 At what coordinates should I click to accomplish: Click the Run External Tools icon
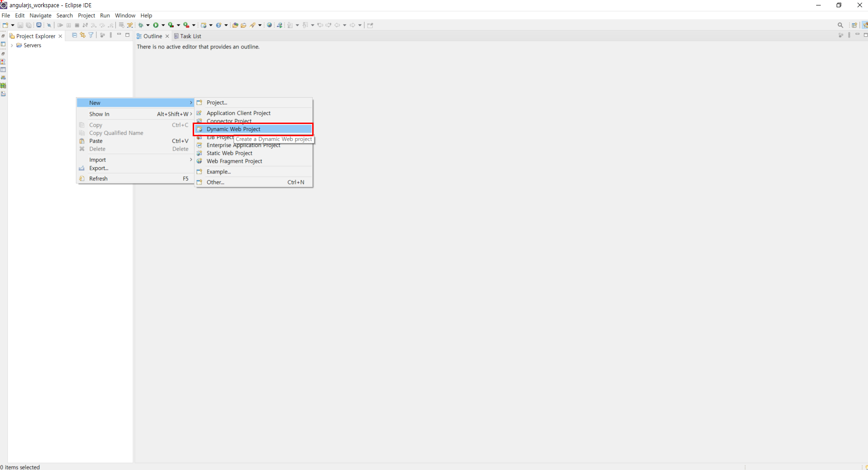point(186,25)
